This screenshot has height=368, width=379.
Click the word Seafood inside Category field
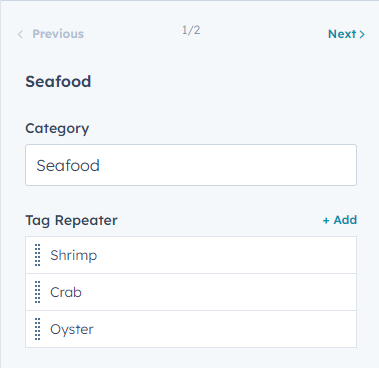(68, 165)
